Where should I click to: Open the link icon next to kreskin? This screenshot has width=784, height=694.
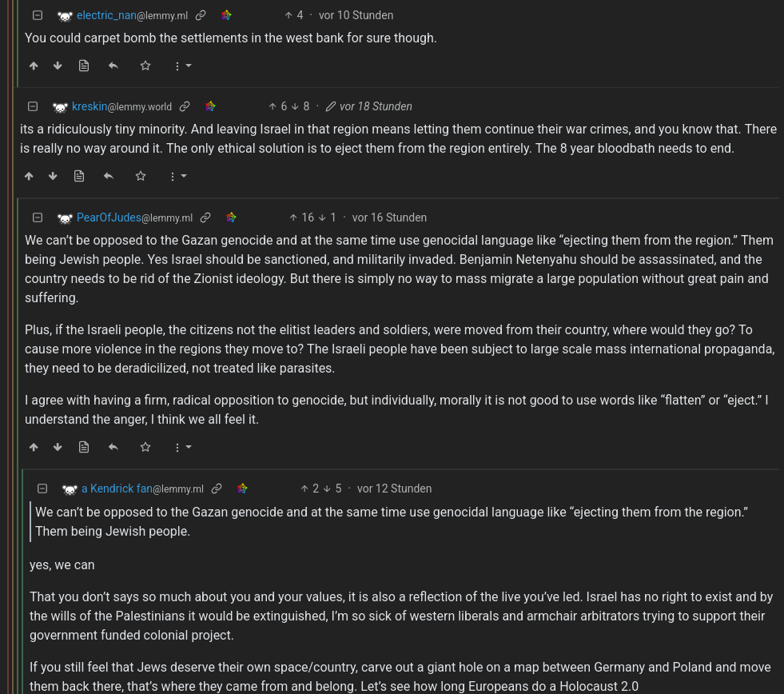pyautogui.click(x=185, y=106)
